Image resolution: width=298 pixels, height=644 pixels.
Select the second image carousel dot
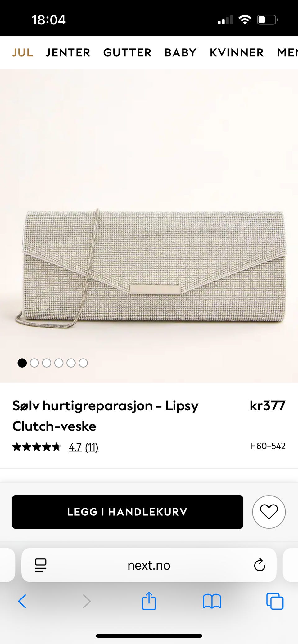click(x=34, y=363)
